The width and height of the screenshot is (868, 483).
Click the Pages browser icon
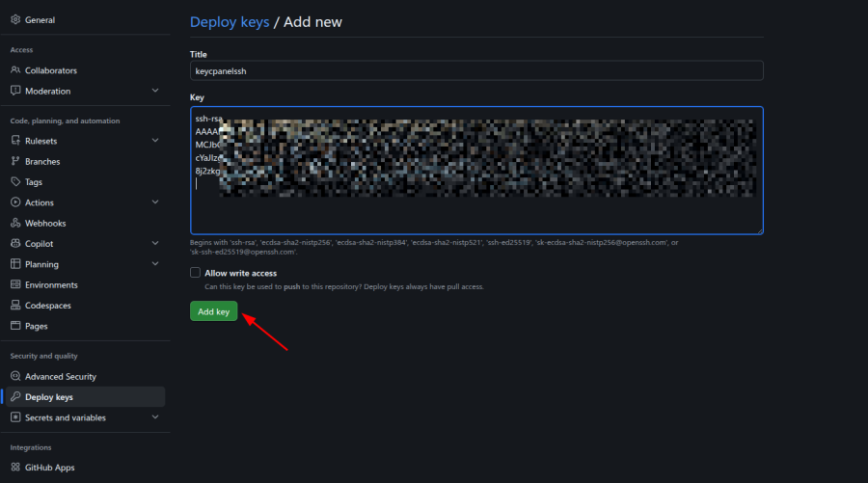pyautogui.click(x=15, y=326)
